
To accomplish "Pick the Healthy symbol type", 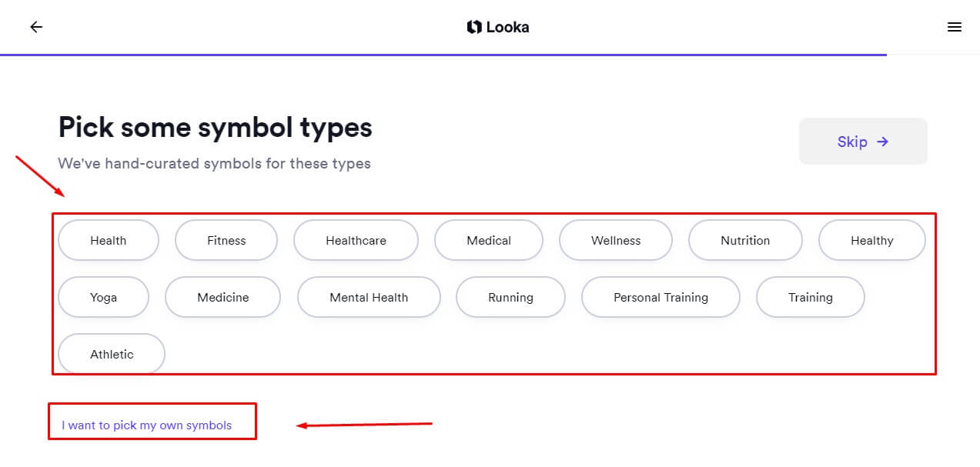I will click(871, 240).
